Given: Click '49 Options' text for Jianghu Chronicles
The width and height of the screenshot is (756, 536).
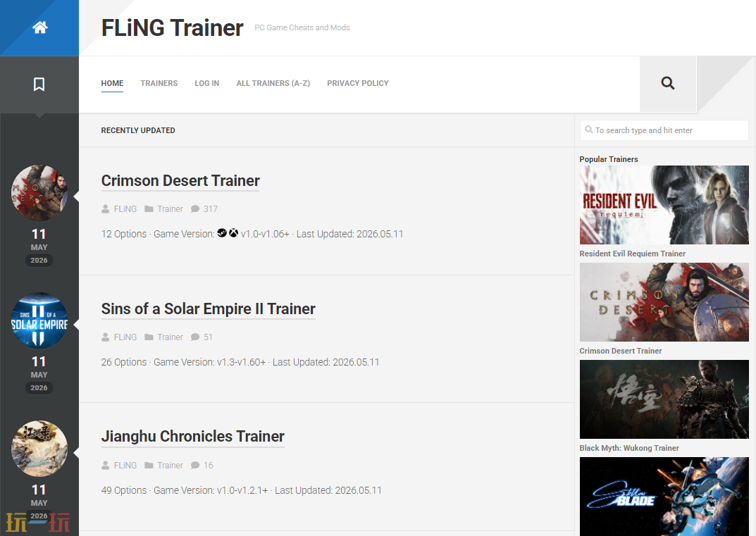Looking at the screenshot, I should coord(124,490).
